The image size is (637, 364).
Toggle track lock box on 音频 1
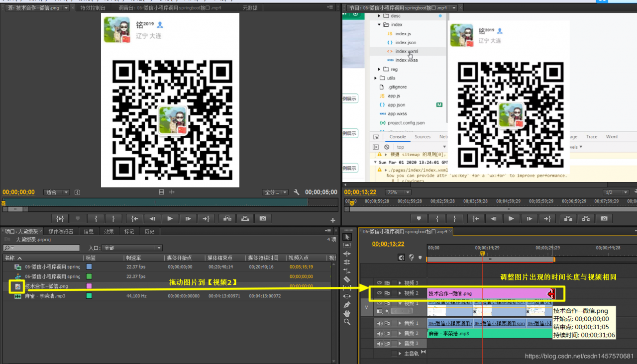tap(394, 323)
